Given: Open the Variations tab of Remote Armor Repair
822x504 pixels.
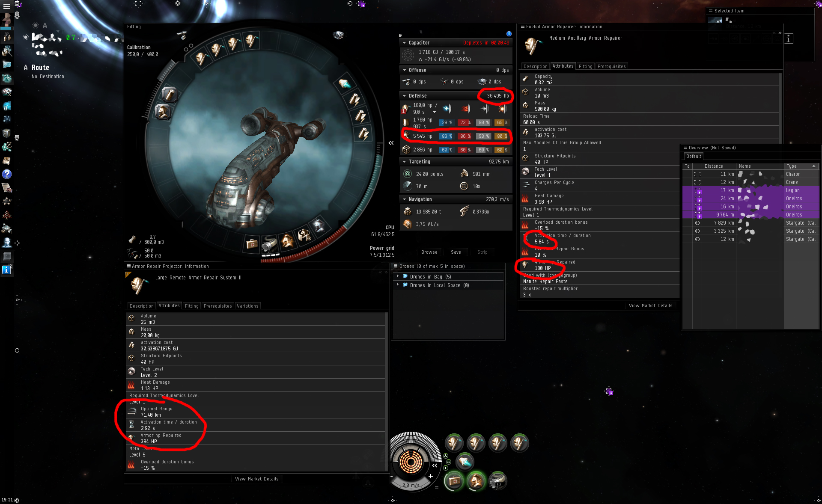Looking at the screenshot, I should tap(247, 306).
